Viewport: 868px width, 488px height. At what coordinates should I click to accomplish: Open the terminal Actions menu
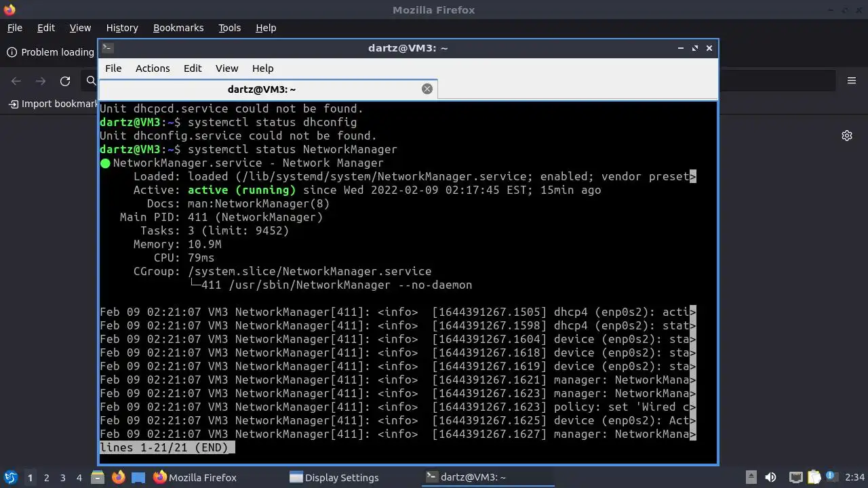tap(153, 68)
